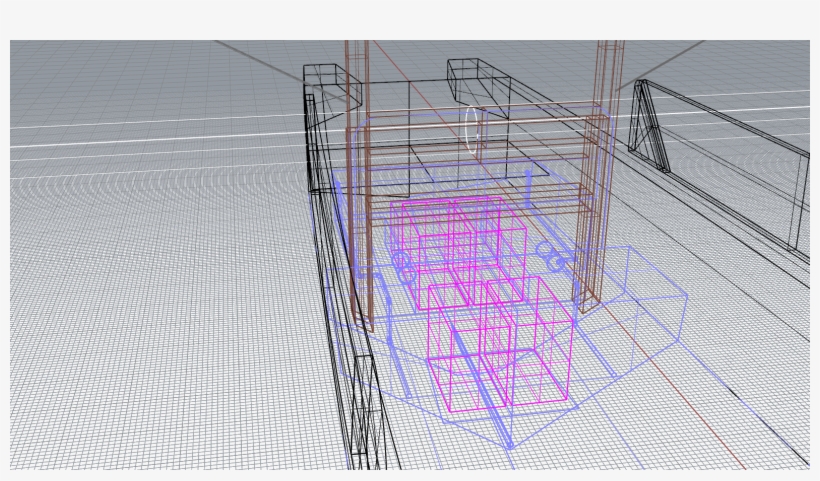Screen dimensions: 820x481
Task: Click the black vertical slab at bottom-left
Action: click(x=366, y=410)
